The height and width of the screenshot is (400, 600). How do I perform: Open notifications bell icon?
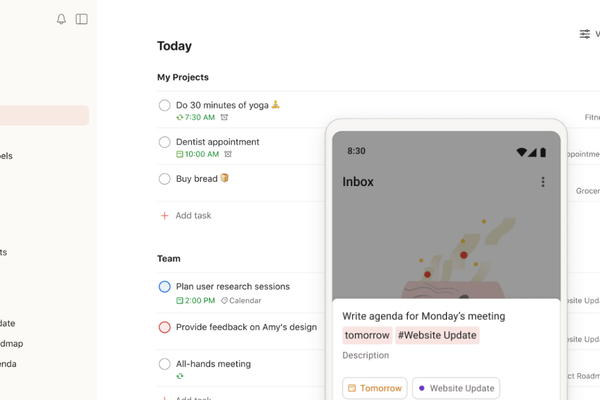click(61, 19)
